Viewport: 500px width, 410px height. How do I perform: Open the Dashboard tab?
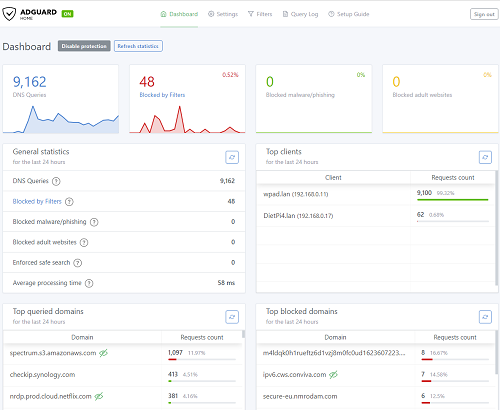point(179,14)
